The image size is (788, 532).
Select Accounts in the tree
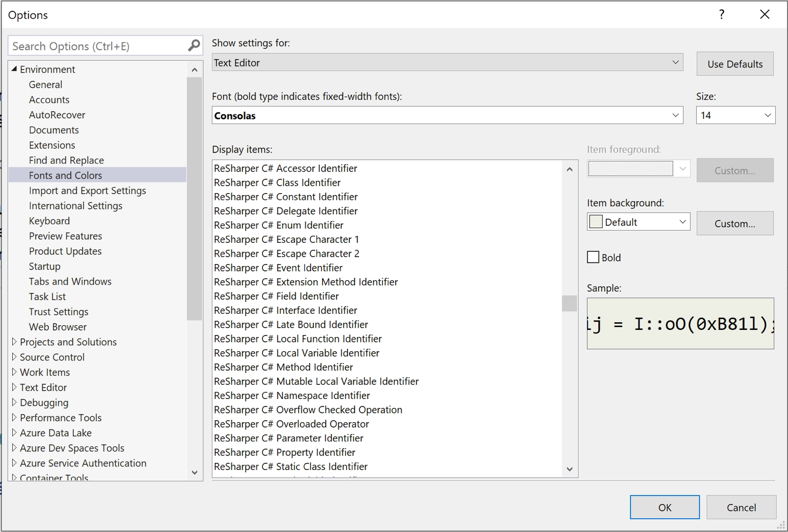coord(49,100)
